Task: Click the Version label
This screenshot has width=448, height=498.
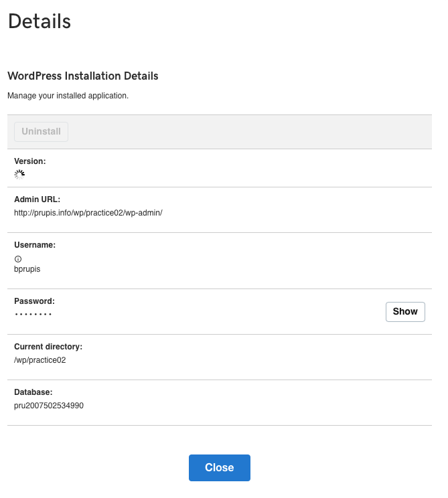Action: 30,161
